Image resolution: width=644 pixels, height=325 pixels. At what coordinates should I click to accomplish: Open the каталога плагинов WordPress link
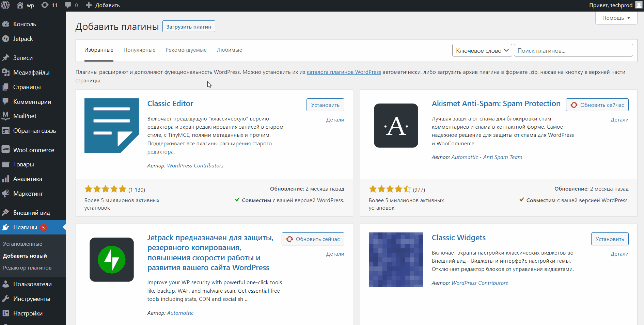coord(344,72)
